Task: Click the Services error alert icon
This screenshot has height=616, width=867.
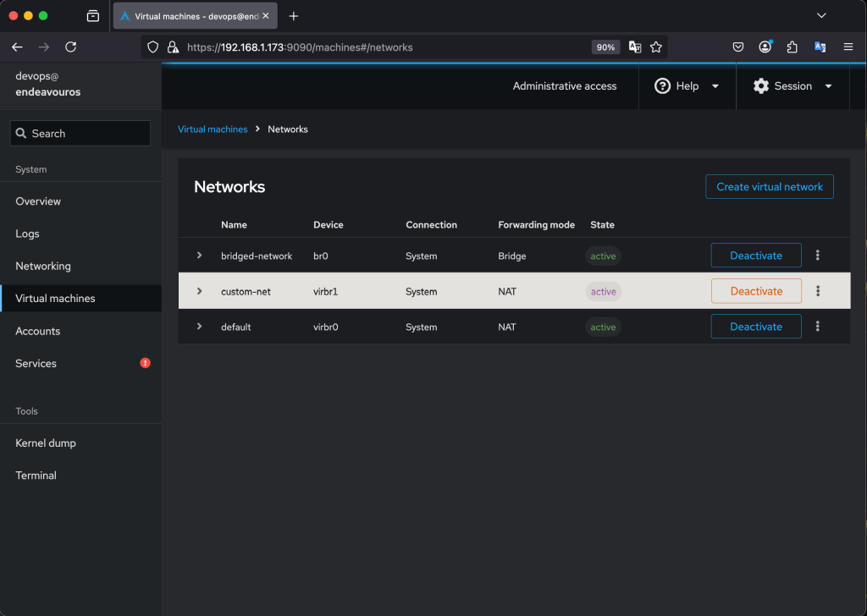Action: (145, 363)
